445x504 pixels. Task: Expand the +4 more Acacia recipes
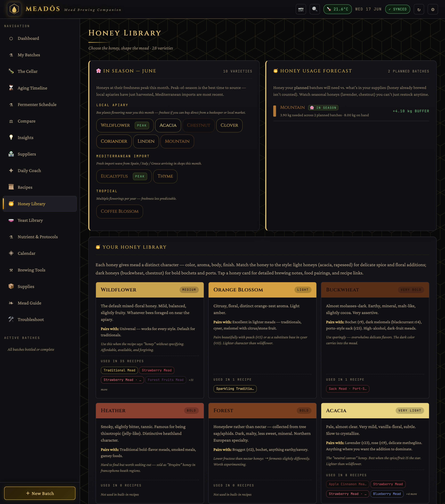click(x=411, y=494)
